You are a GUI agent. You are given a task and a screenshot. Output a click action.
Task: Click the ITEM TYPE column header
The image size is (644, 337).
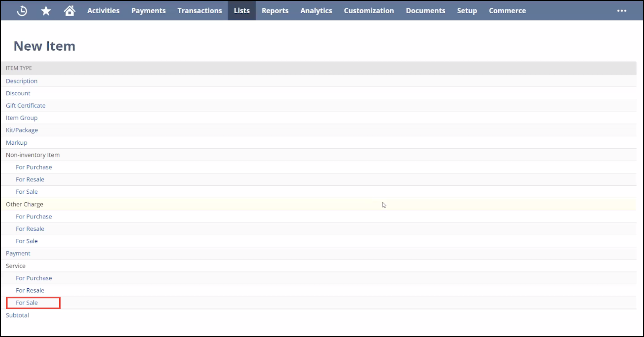click(19, 68)
